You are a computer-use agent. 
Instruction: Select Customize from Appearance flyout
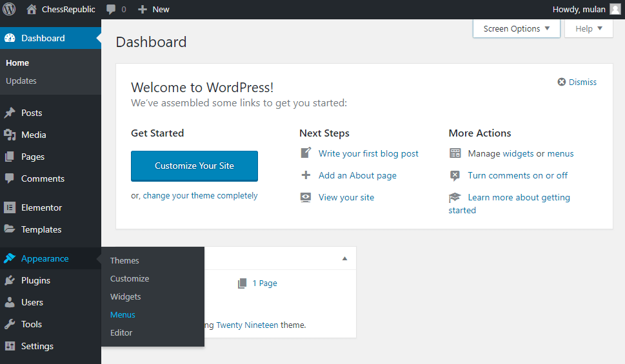tap(130, 279)
